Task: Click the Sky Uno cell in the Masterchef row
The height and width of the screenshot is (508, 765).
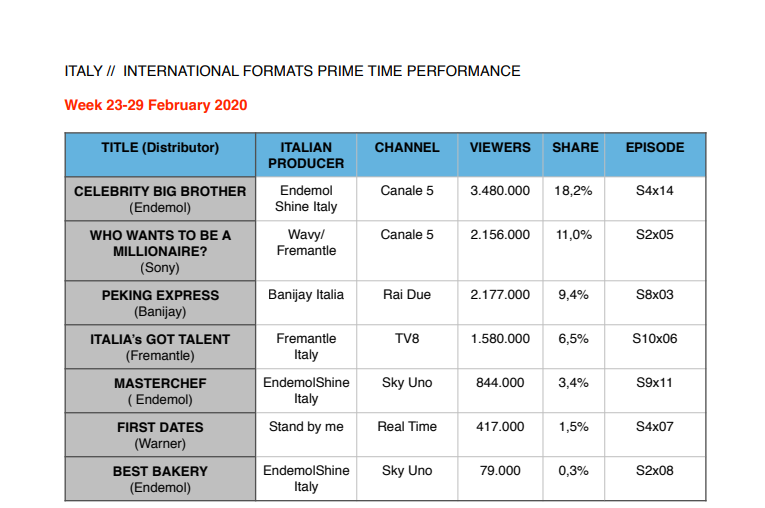Action: [x=407, y=390]
